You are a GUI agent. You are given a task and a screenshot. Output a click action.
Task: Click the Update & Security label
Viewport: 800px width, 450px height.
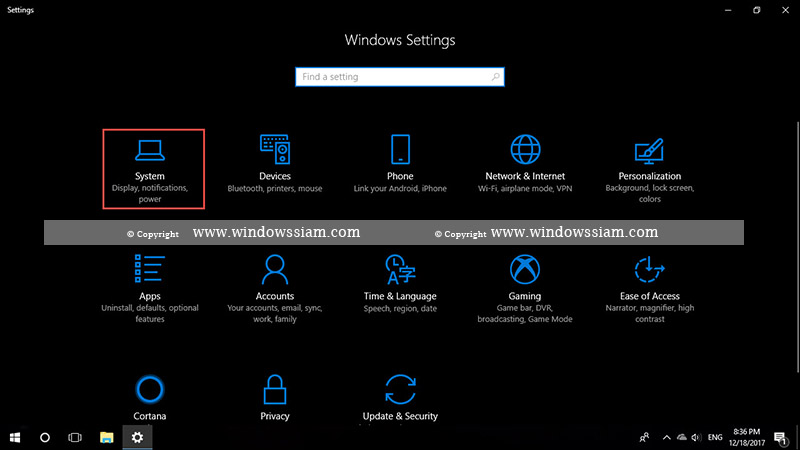400,416
